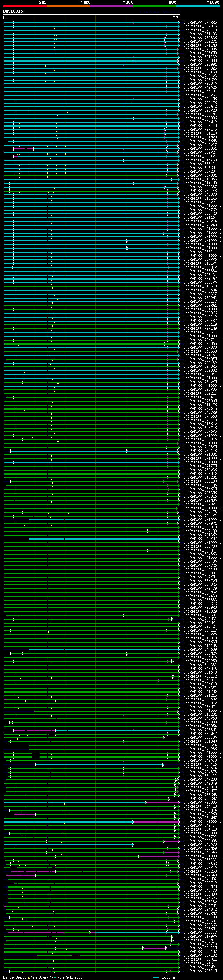
Task: Click the cyan ~100% legend color segment
Action: coord(198,7)
